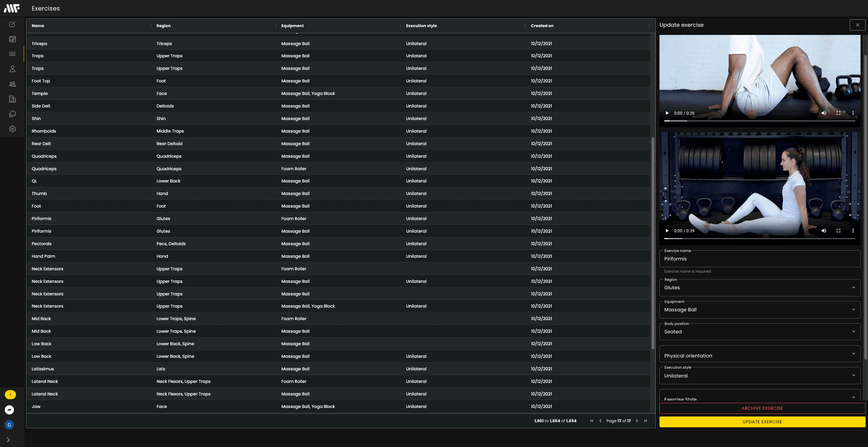Viewport: 868px width, 447px height.
Task: Open the group members sidebar icon
Action: 13,84
